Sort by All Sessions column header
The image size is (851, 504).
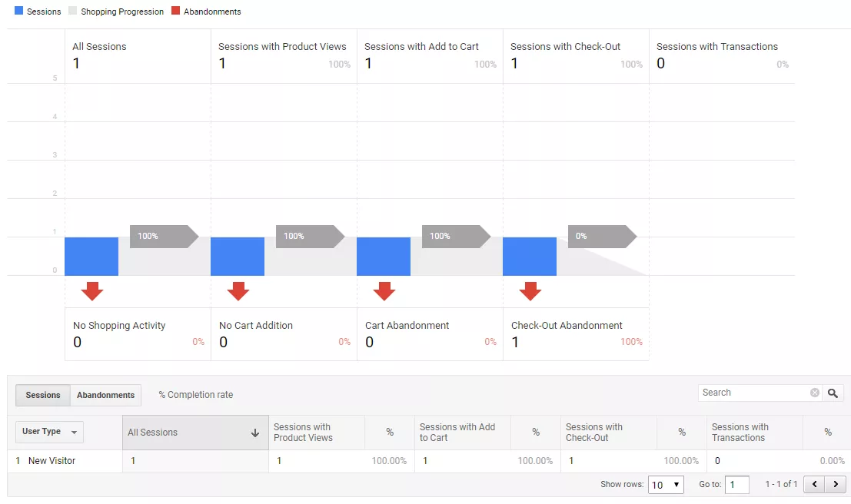[x=195, y=433]
